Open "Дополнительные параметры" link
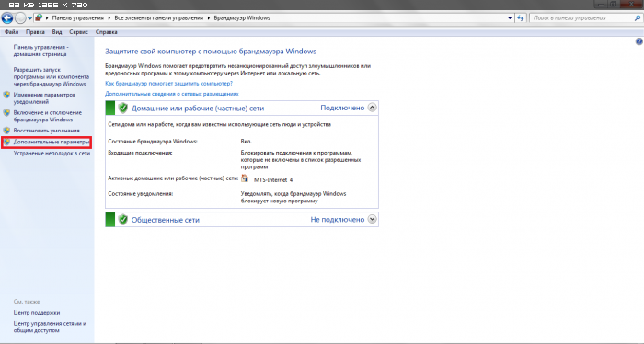The width and height of the screenshot is (644, 344). (x=51, y=142)
